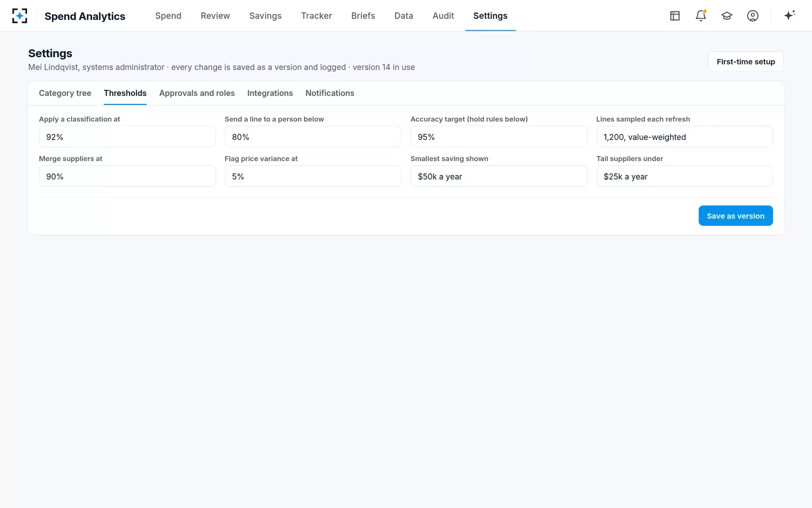Focus the Flag price variance at field
Screen dimensions: 812x508
313,176
